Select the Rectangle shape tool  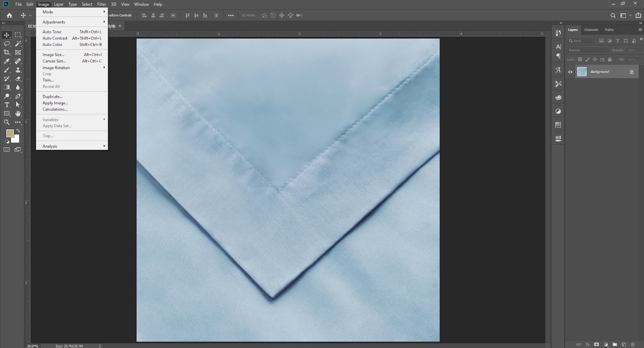(x=7, y=114)
